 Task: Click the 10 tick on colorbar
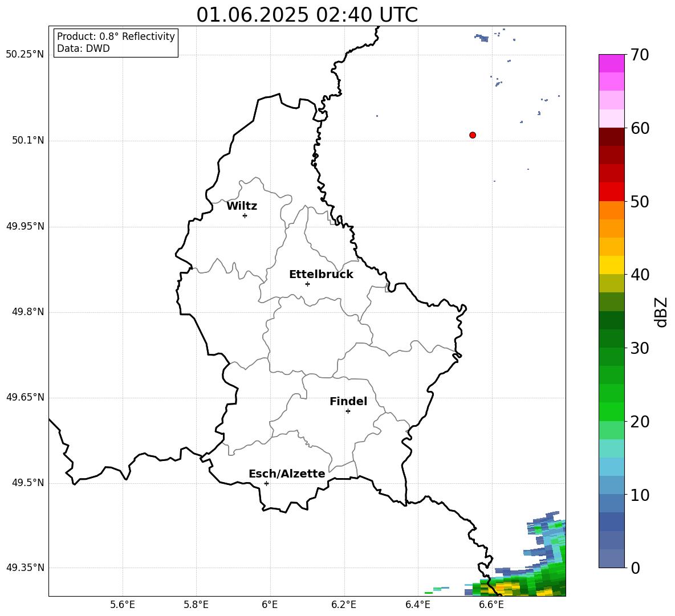click(x=640, y=495)
